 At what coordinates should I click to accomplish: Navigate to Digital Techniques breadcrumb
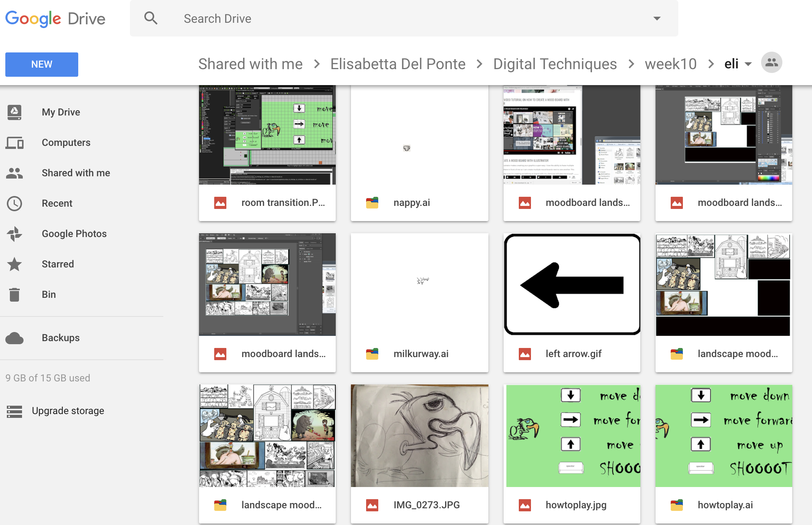[555, 64]
